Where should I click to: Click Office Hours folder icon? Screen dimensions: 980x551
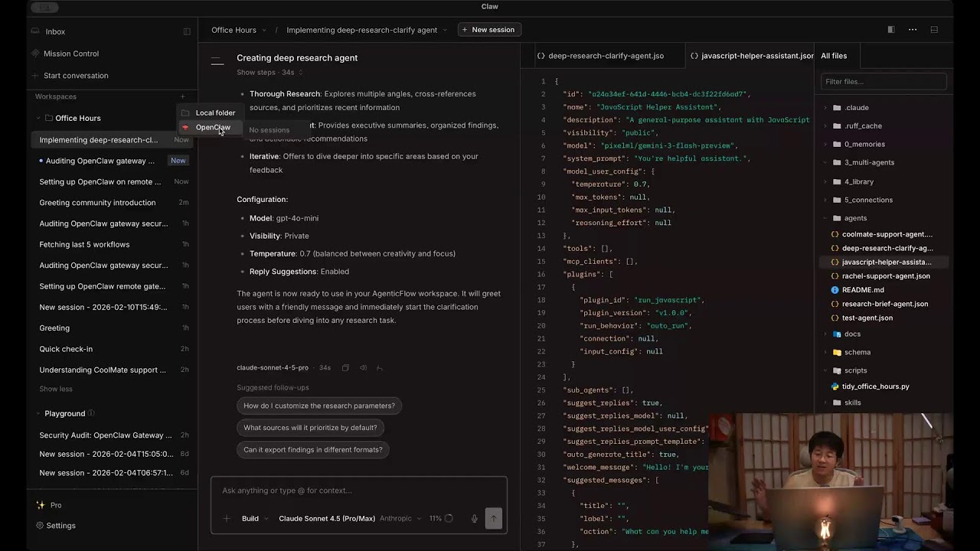tap(49, 118)
